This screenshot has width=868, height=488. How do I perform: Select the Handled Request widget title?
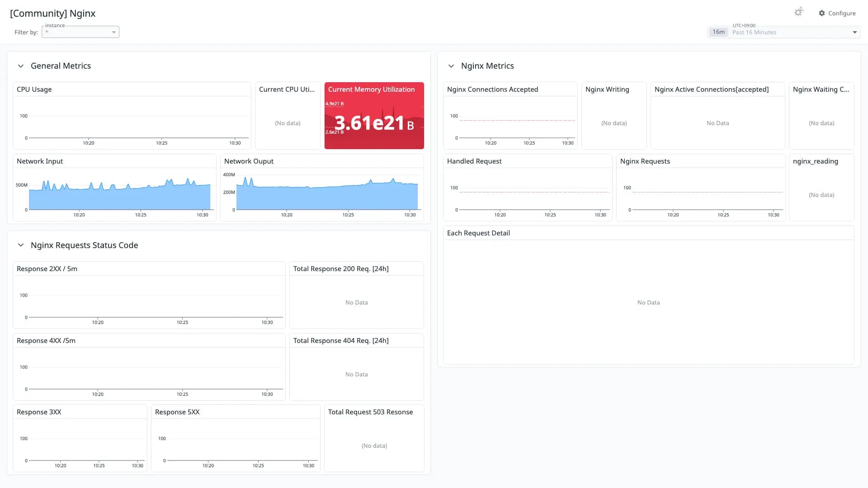pyautogui.click(x=474, y=161)
